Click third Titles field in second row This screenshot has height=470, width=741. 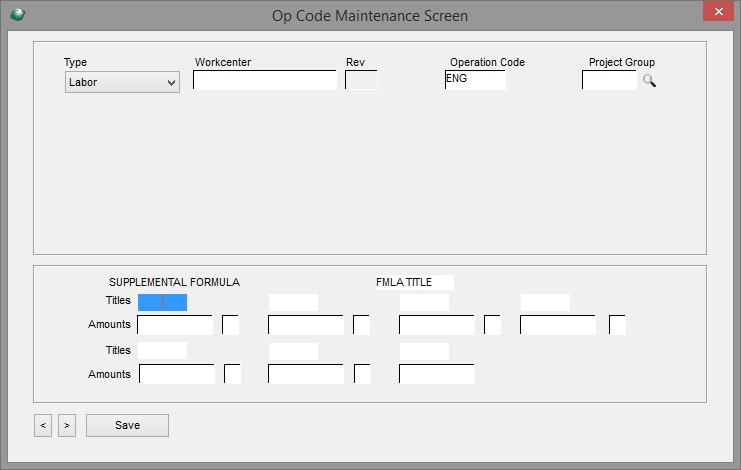[424, 351]
